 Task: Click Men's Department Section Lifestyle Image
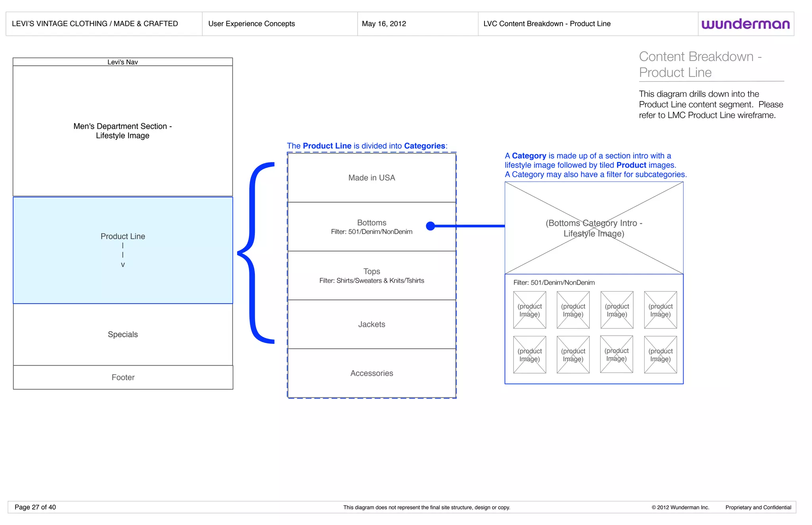[x=123, y=131]
